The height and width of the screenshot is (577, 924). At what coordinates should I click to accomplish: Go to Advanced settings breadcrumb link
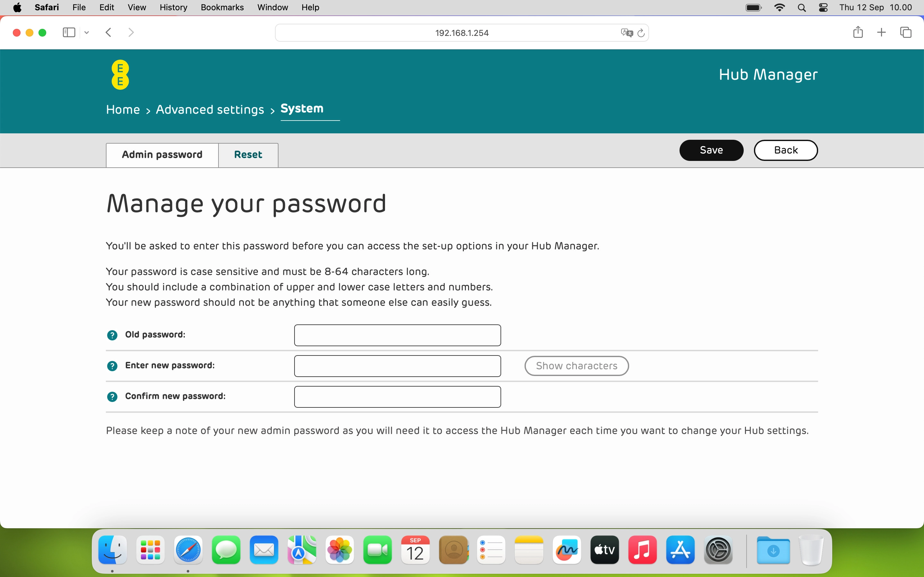click(x=210, y=110)
